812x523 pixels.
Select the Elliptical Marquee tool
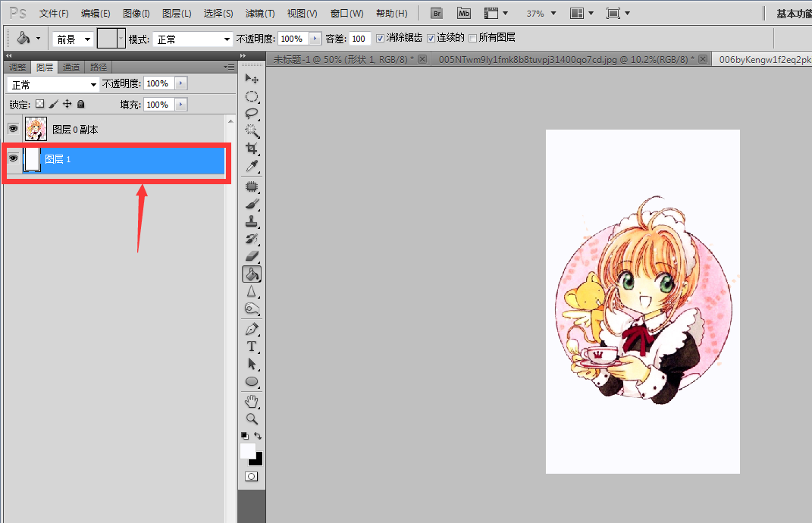(x=252, y=97)
